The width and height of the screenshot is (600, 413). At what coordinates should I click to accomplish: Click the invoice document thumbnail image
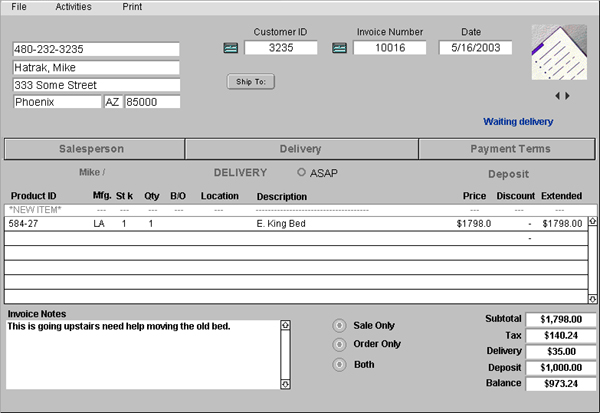pyautogui.click(x=559, y=52)
